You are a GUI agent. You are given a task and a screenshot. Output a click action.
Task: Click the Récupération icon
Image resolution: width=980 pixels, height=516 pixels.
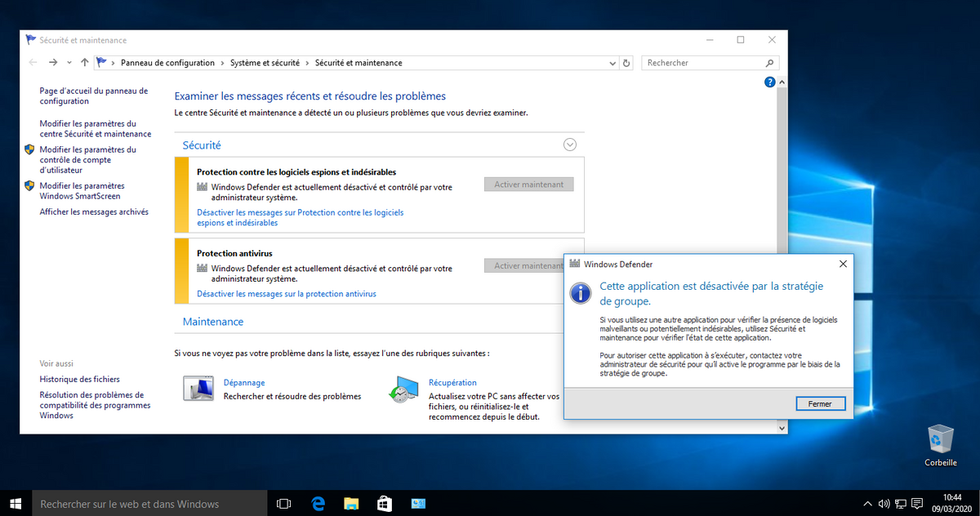(x=403, y=389)
